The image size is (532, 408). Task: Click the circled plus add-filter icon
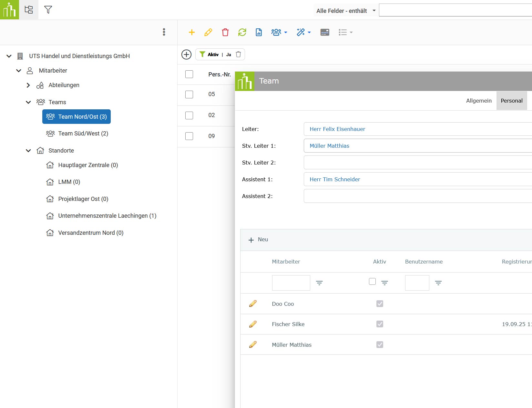(187, 55)
